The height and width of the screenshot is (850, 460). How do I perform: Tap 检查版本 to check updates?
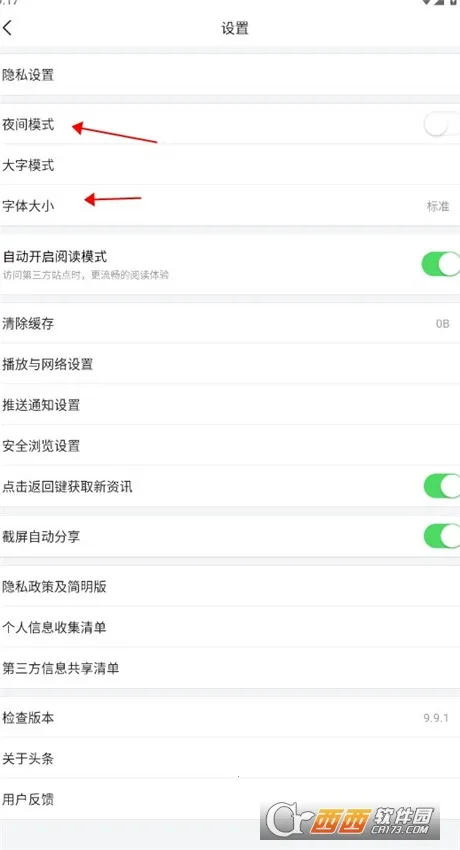point(230,717)
